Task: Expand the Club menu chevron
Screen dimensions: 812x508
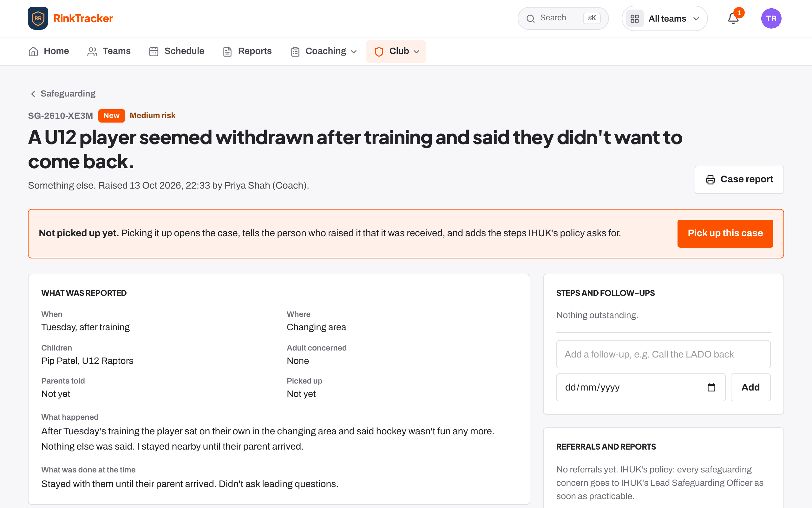Action: pos(416,52)
